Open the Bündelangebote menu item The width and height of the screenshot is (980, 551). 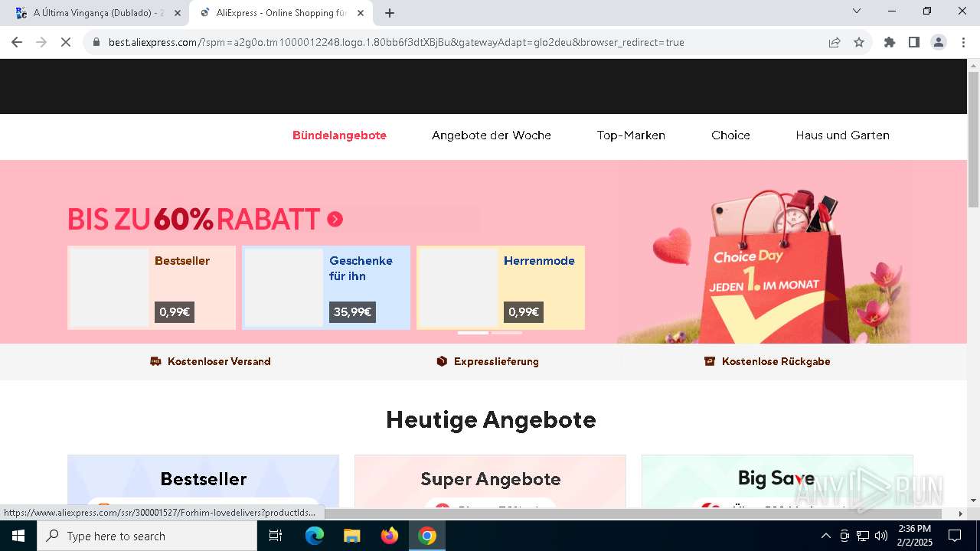point(339,135)
